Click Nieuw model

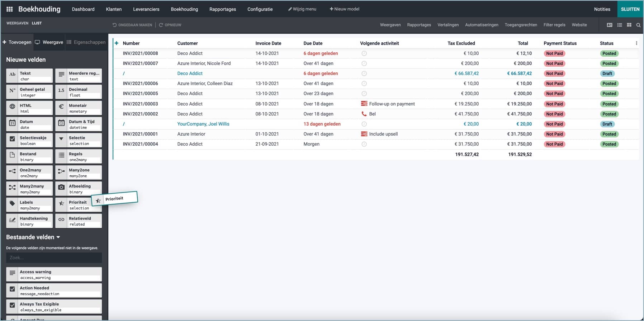344,9
